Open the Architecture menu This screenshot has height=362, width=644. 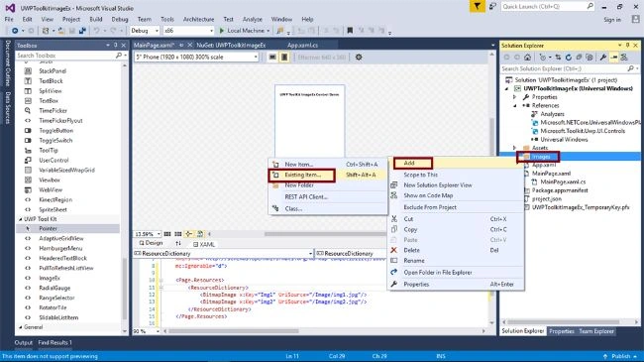click(198, 19)
